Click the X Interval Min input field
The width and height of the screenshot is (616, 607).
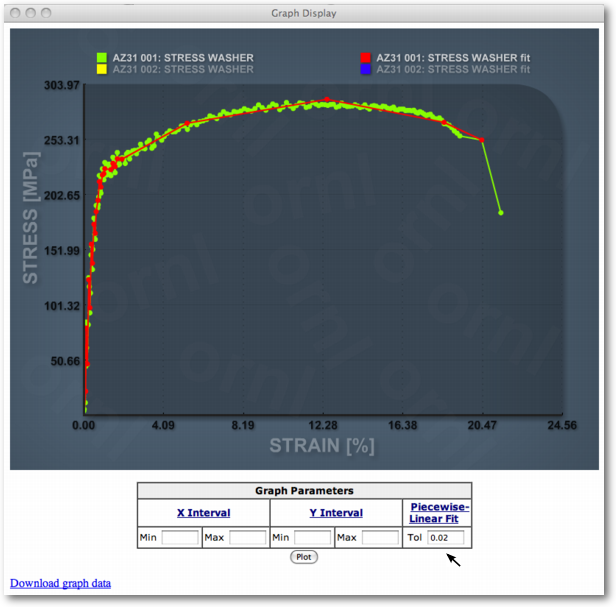(x=180, y=538)
